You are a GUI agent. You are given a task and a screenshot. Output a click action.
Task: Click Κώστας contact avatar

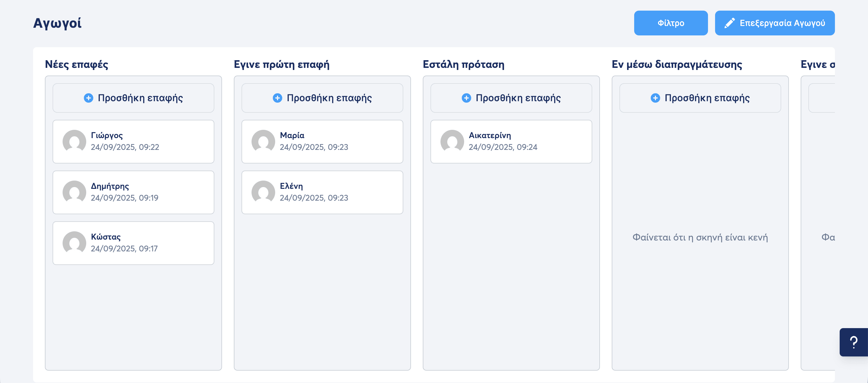[74, 243]
